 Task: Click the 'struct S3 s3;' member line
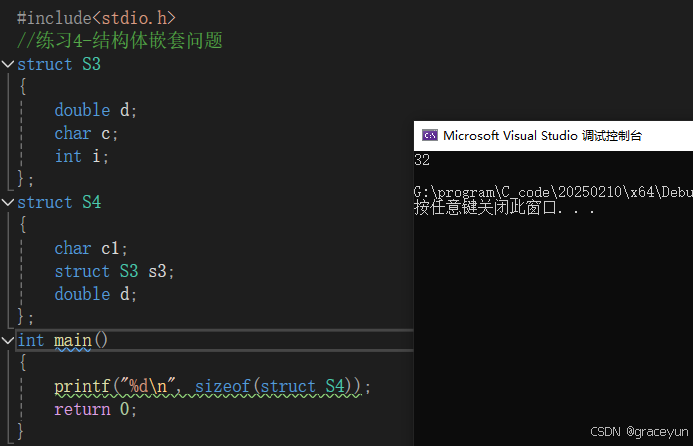point(114,271)
